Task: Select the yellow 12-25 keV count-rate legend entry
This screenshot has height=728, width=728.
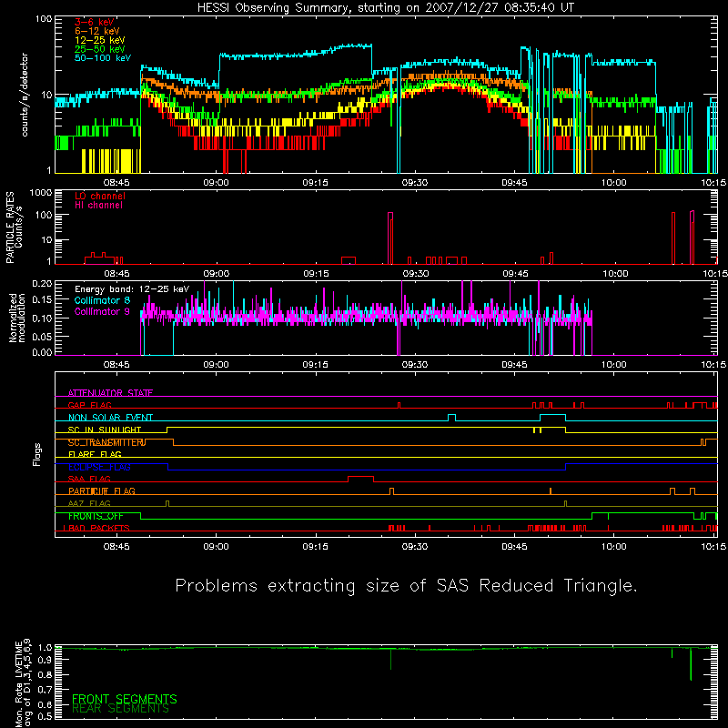Action: [x=100, y=40]
